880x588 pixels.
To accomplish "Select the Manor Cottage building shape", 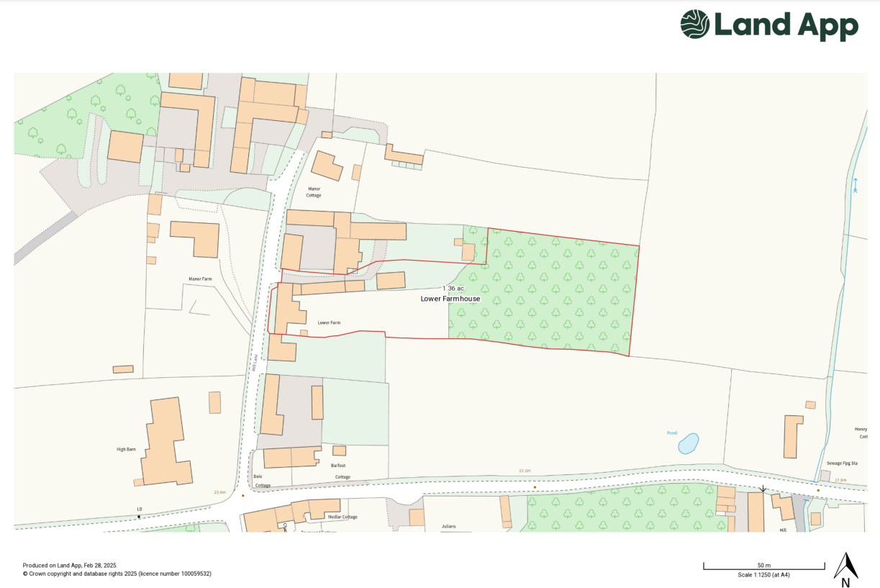I will pyautogui.click(x=327, y=166).
